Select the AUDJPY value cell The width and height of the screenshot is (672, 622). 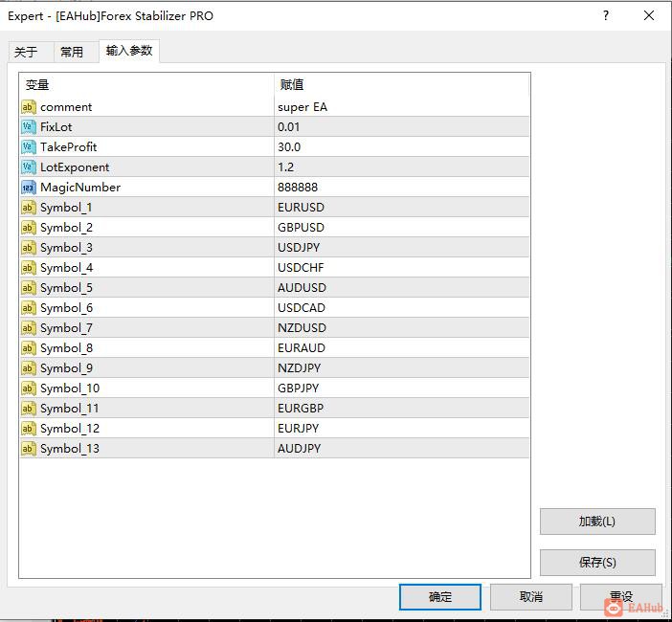point(402,449)
